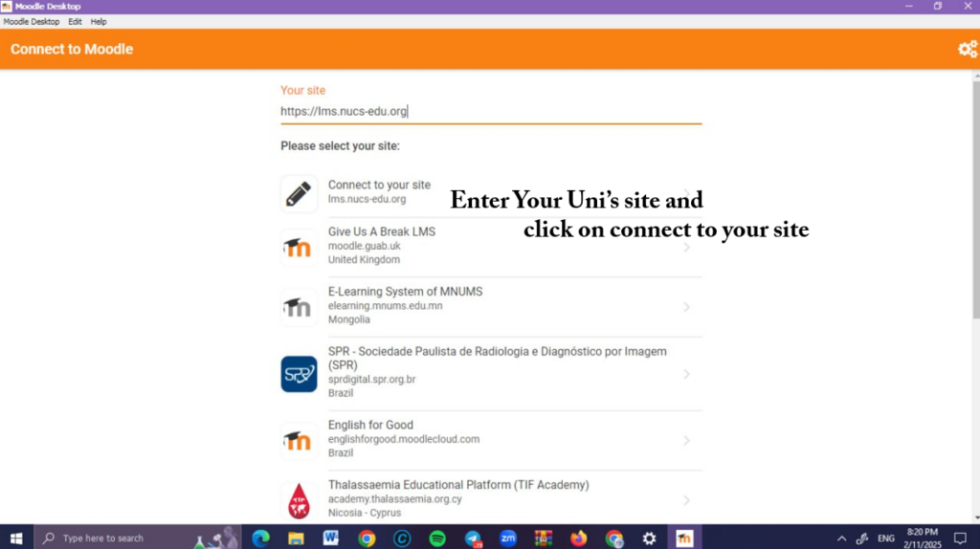Click the Connect to Moodle header title
Screen dimensions: 980x549
click(72, 49)
